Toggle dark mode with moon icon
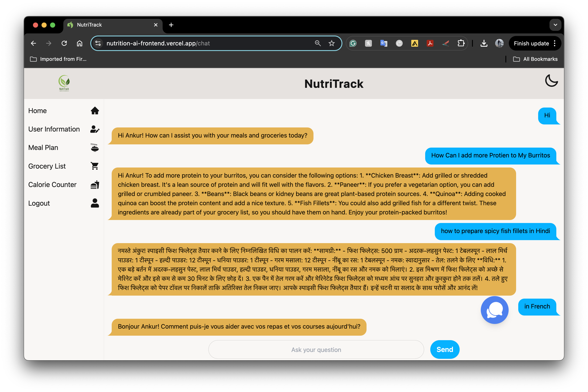Image resolution: width=588 pixels, height=392 pixels. click(551, 81)
